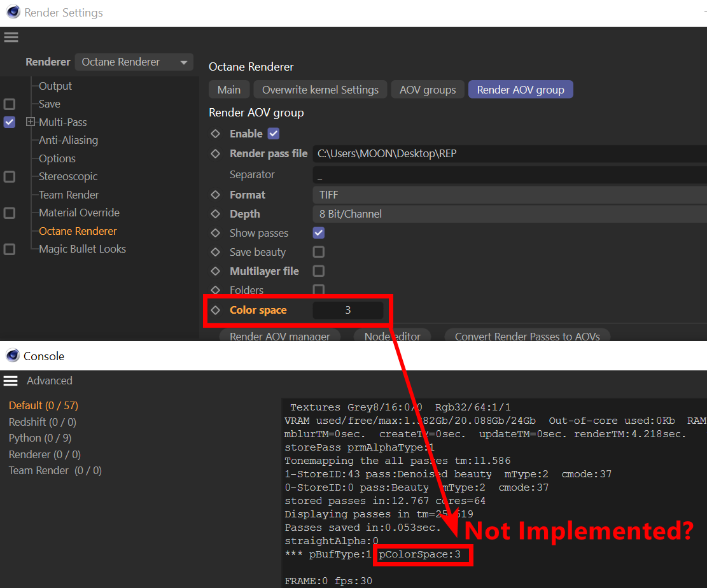The height and width of the screenshot is (588, 707).
Task: Click Render AOV manager button
Action: pos(279,335)
